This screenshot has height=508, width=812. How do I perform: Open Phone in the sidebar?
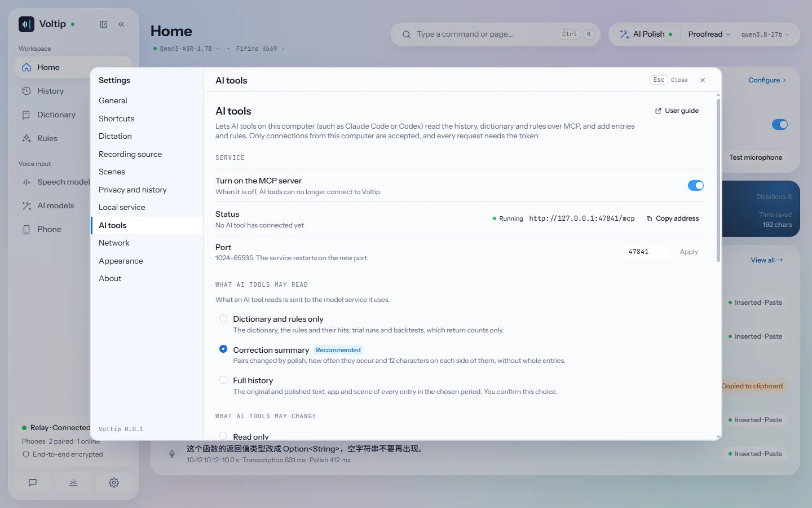(x=54, y=229)
